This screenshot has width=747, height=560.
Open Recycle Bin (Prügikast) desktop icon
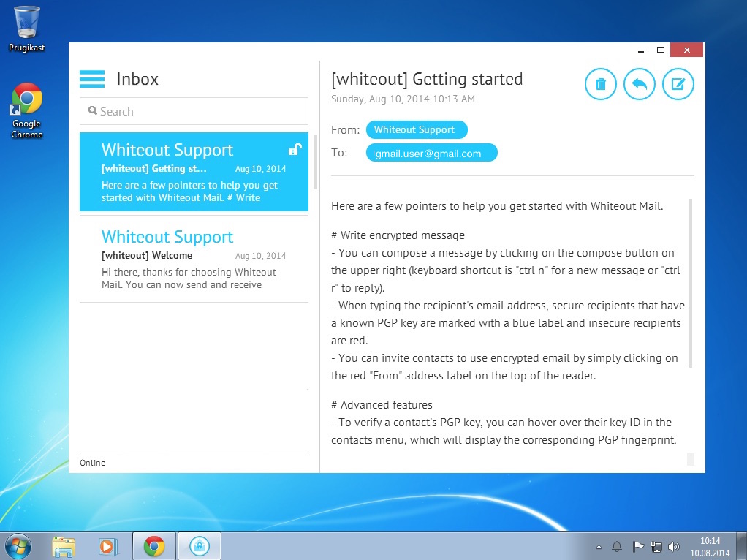point(26,29)
